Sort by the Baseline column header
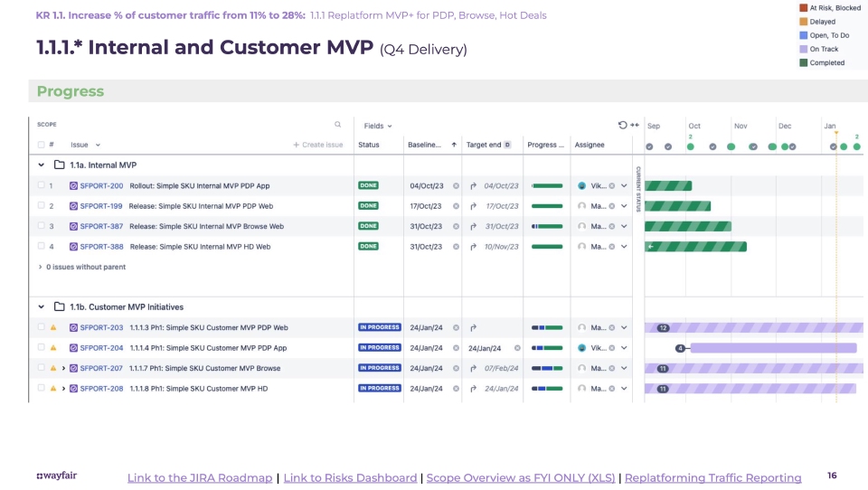The width and height of the screenshot is (868, 490). [425, 145]
